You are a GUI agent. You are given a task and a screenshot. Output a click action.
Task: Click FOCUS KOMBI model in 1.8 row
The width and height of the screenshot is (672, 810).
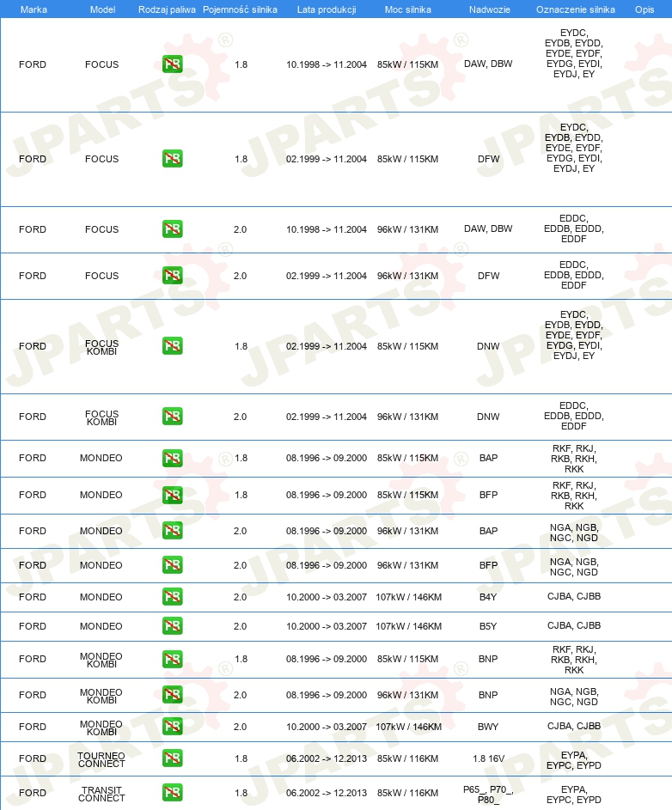point(102,347)
